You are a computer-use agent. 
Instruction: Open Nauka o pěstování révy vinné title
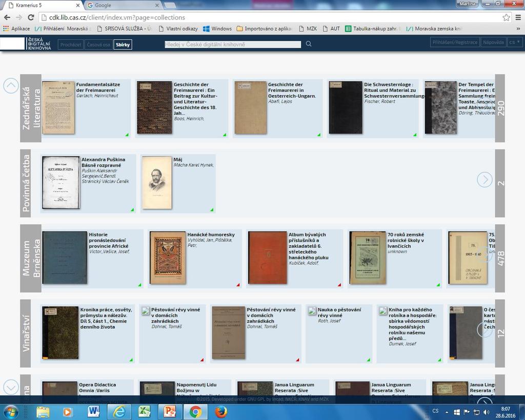point(339,312)
